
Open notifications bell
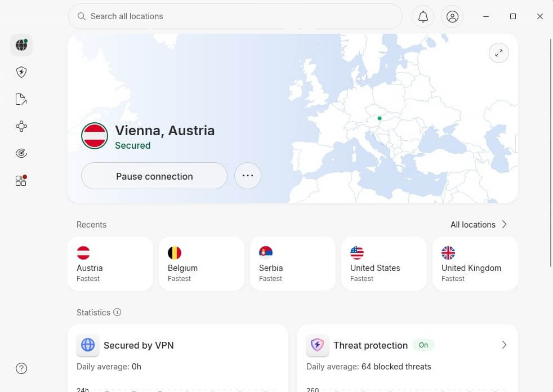(x=423, y=16)
